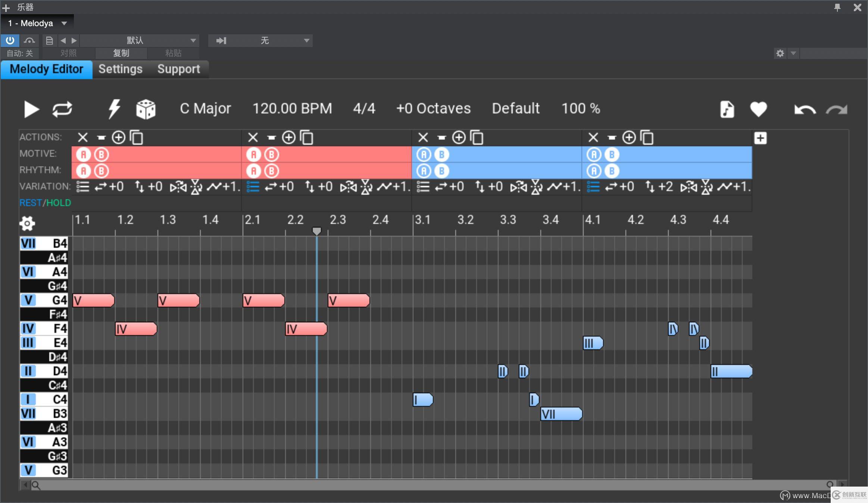
Task: Select motive B for bar 1
Action: (x=102, y=154)
